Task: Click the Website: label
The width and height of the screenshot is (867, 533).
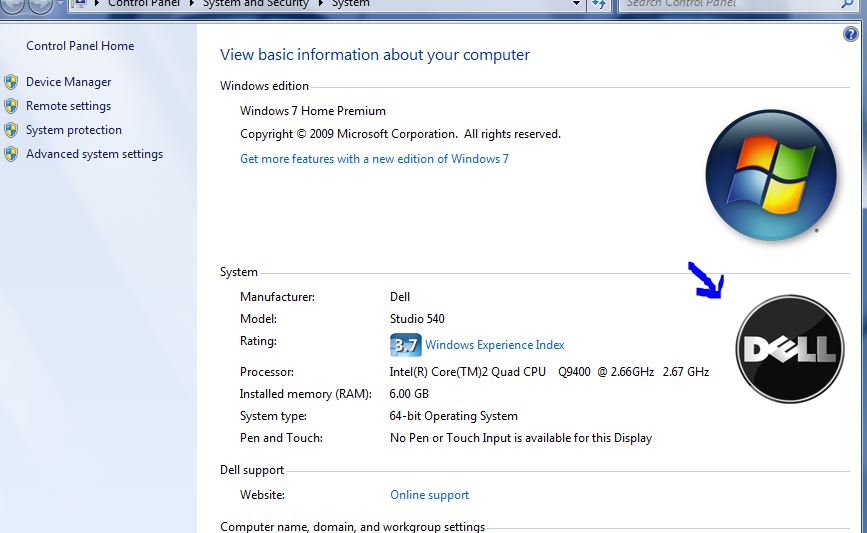Action: (x=263, y=495)
